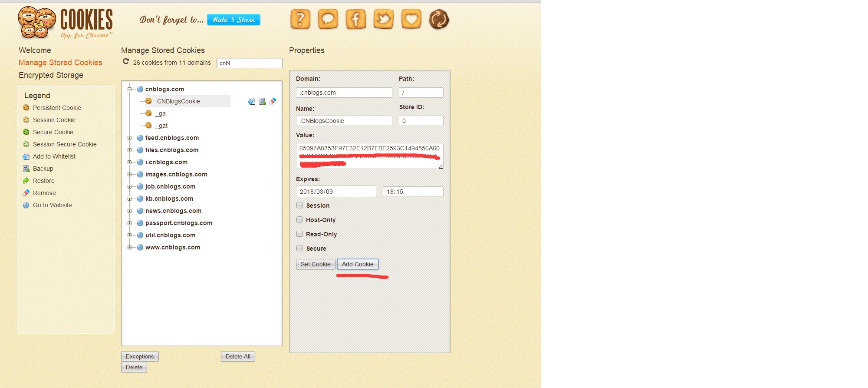Screen dimensions: 868x388
Task: Click the Path input field
Action: tap(421, 93)
